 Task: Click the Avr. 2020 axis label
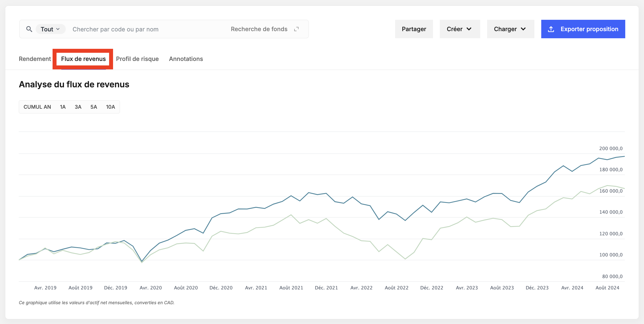click(151, 288)
